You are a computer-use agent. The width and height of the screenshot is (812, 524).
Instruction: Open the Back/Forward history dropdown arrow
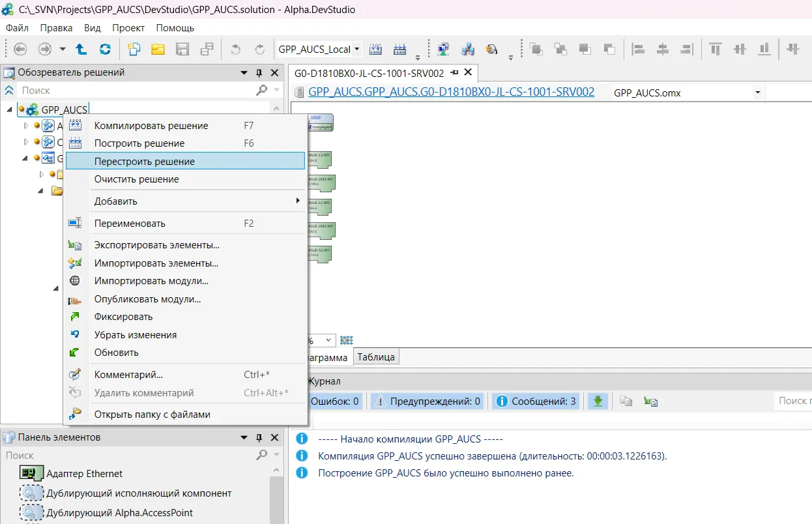63,49
